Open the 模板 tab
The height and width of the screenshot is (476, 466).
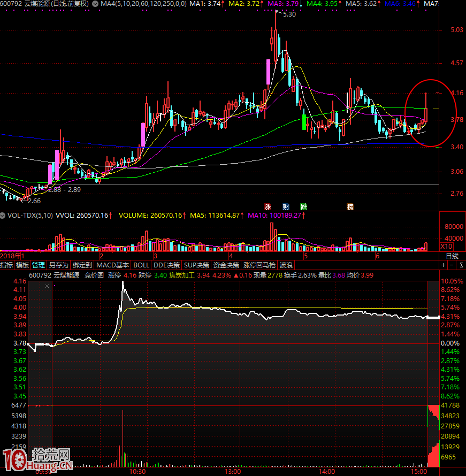pyautogui.click(x=22, y=265)
